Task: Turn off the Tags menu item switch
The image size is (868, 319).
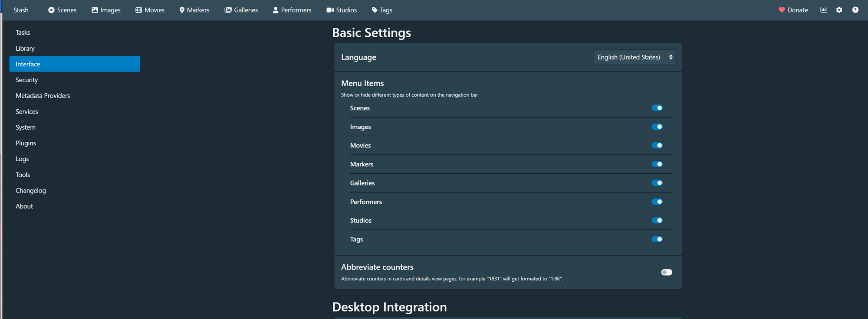Action: pos(657,239)
